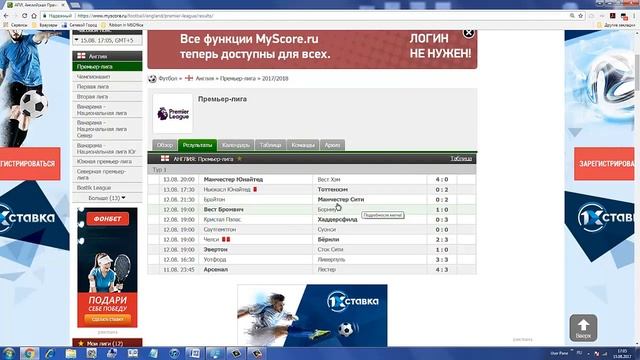Click the RU language indicator in tray
The width and height of the screenshot is (640, 360).
click(579, 353)
